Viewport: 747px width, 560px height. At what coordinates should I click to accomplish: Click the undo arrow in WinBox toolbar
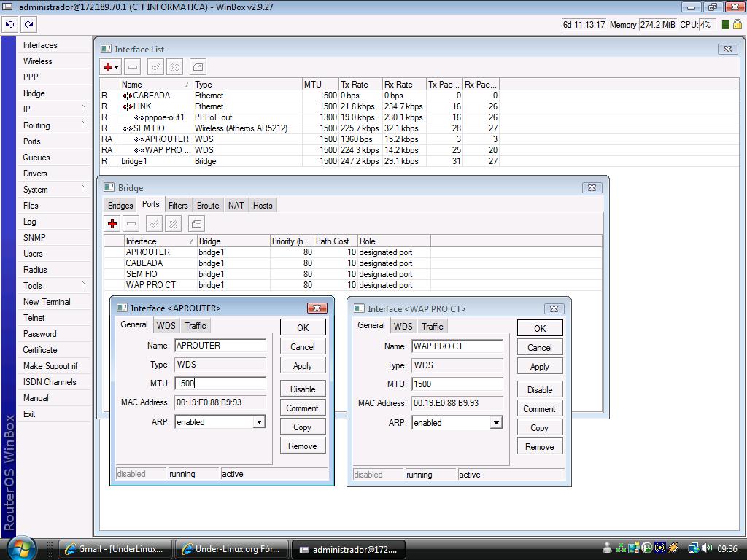9,24
